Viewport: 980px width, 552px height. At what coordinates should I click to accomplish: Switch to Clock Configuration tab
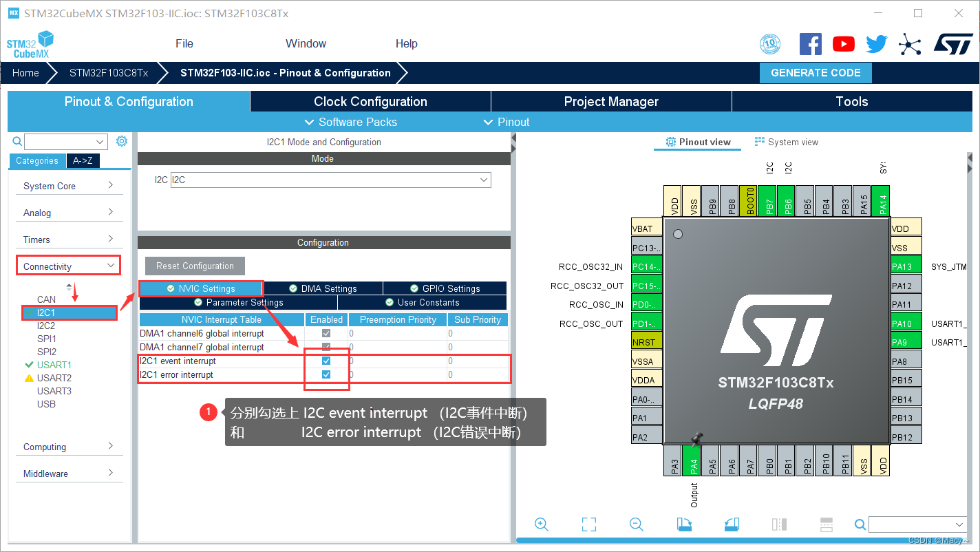point(370,101)
